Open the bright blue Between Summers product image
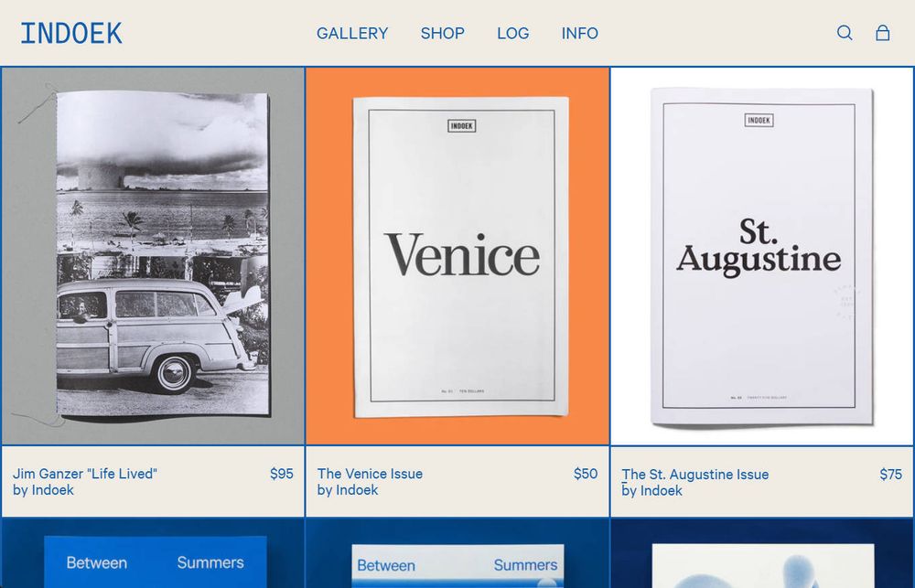The height and width of the screenshot is (588, 915). [153, 553]
